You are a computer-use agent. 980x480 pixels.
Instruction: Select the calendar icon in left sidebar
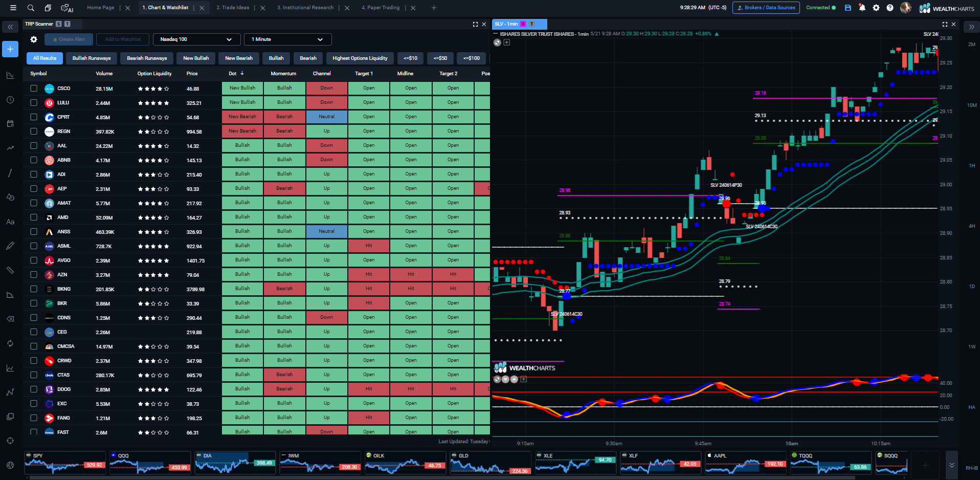10,124
